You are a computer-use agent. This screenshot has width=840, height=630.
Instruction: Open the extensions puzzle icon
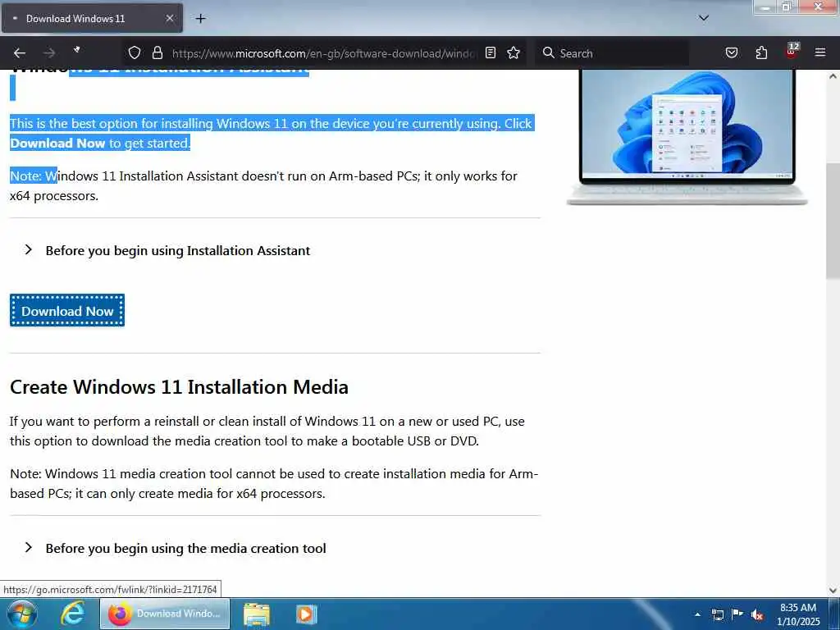coord(761,52)
